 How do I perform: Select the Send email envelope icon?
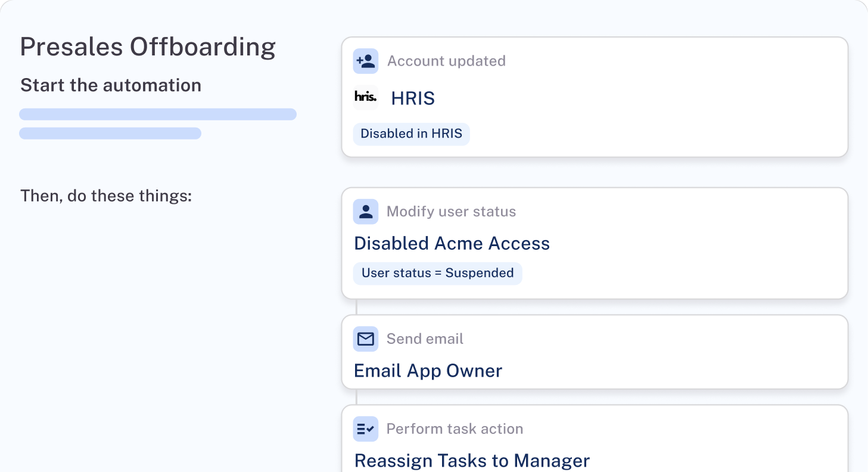[x=366, y=339]
